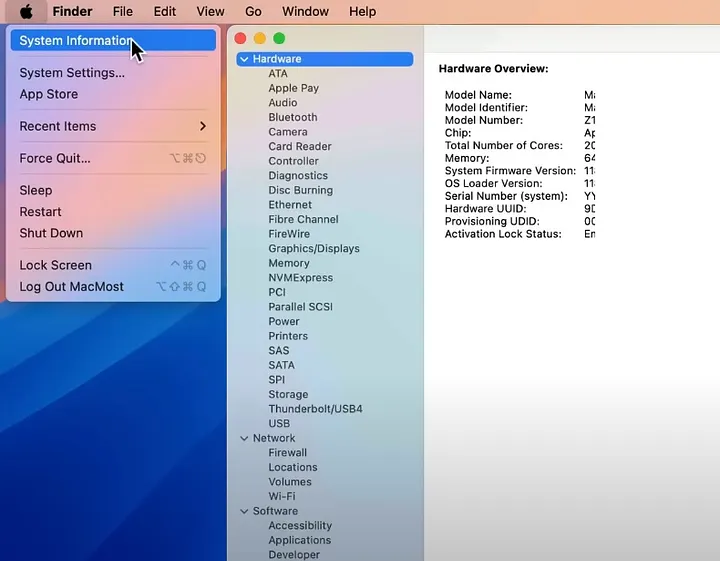Choose App Store in Apple menu

point(49,94)
